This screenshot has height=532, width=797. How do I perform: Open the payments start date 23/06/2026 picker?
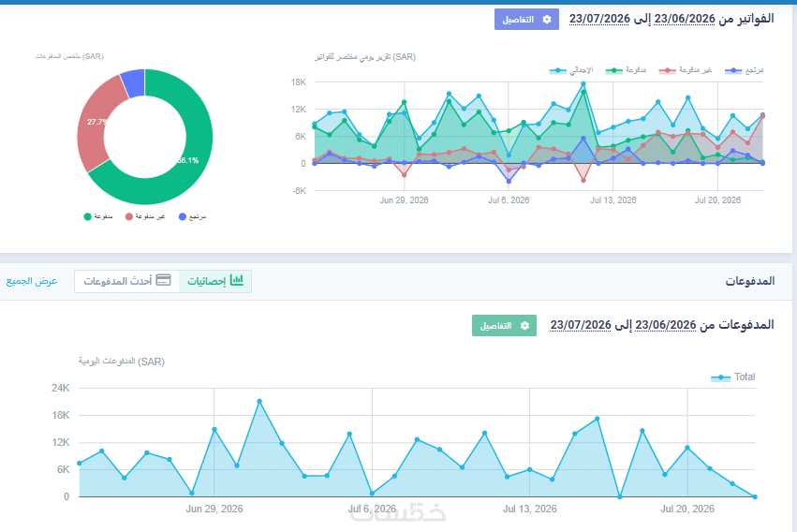click(x=665, y=325)
